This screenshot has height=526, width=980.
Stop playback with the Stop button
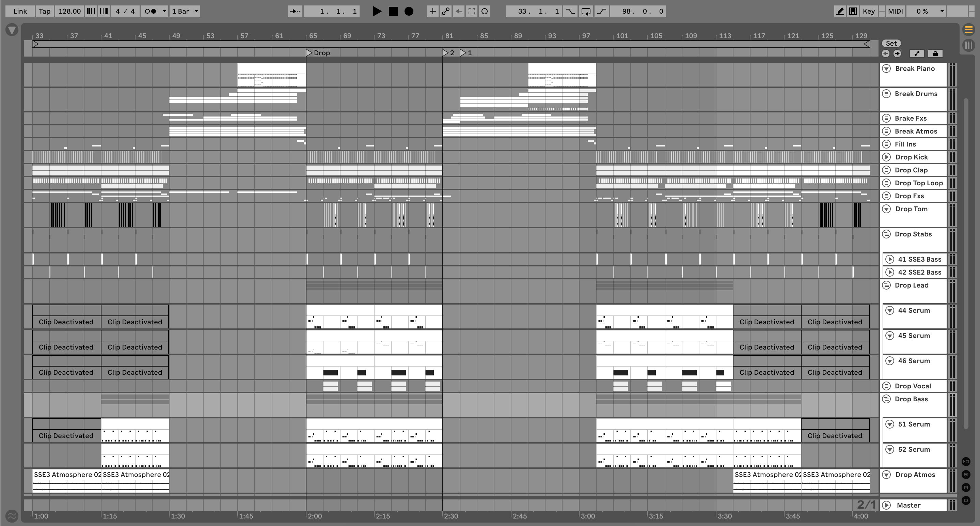pyautogui.click(x=393, y=11)
